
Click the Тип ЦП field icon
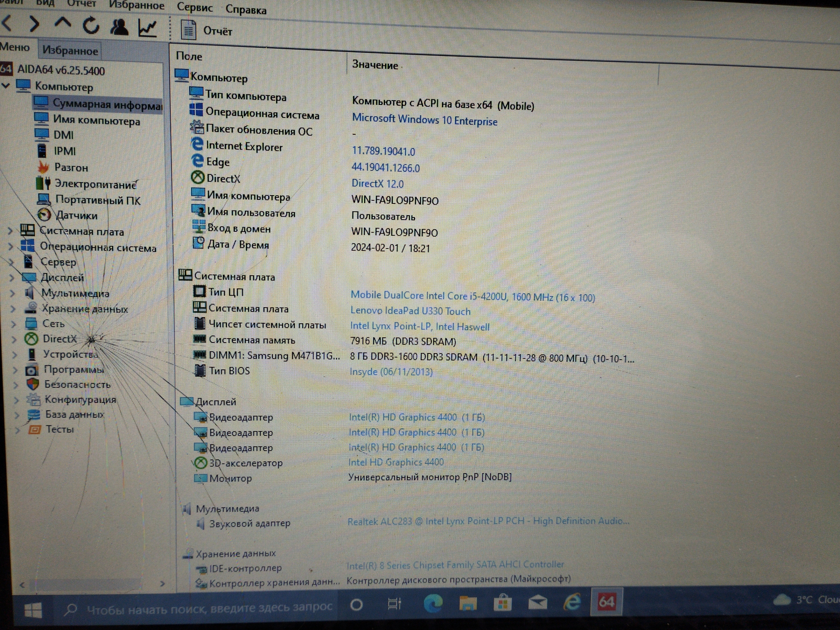click(x=199, y=291)
